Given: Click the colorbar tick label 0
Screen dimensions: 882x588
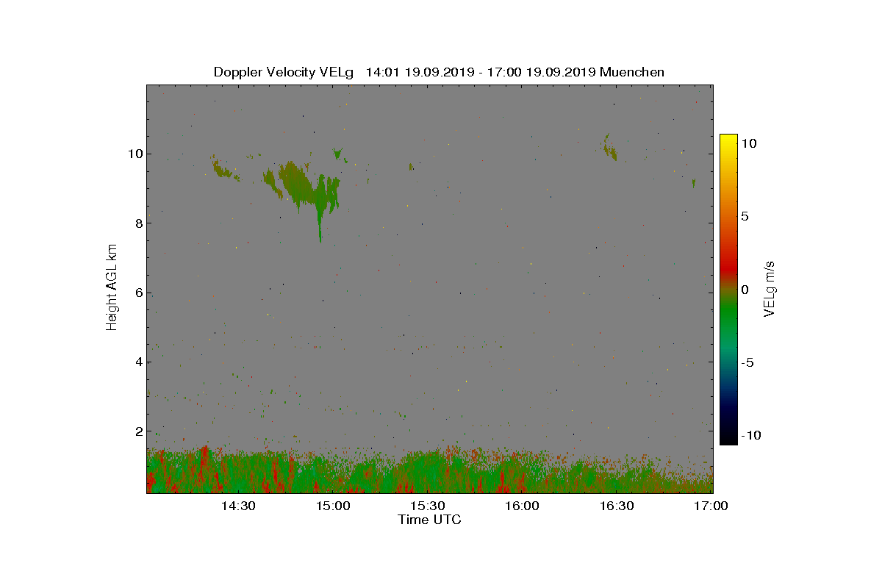Looking at the screenshot, I should 745,290.
